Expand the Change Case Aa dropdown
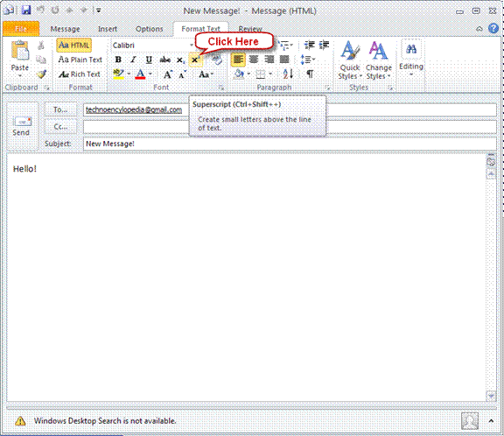This screenshot has width=504, height=436. (206, 74)
